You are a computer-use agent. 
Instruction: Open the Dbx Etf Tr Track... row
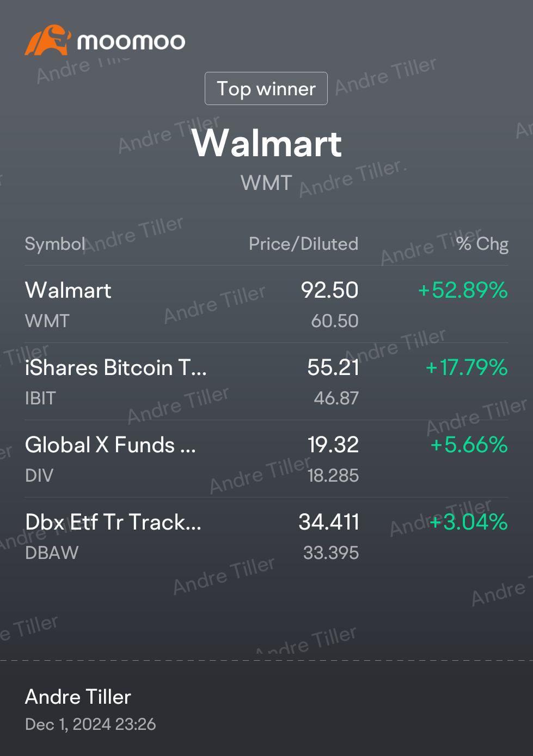pyautogui.click(x=267, y=536)
